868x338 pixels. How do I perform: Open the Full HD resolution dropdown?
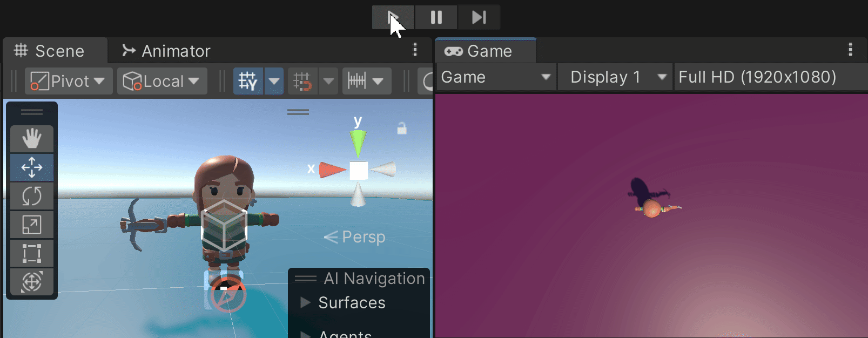pyautogui.click(x=757, y=77)
